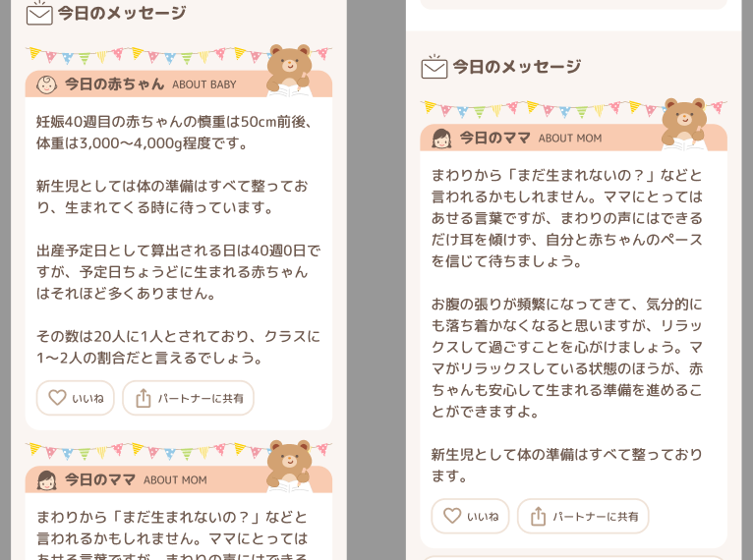Like the baby message with the heart icon
Image resolution: width=753 pixels, height=560 pixels.
[x=57, y=398]
